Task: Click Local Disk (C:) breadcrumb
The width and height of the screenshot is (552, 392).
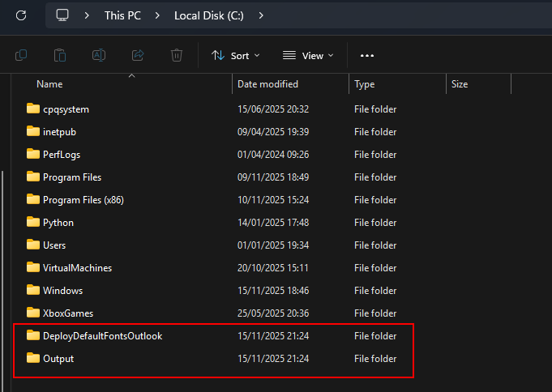Action: point(208,15)
